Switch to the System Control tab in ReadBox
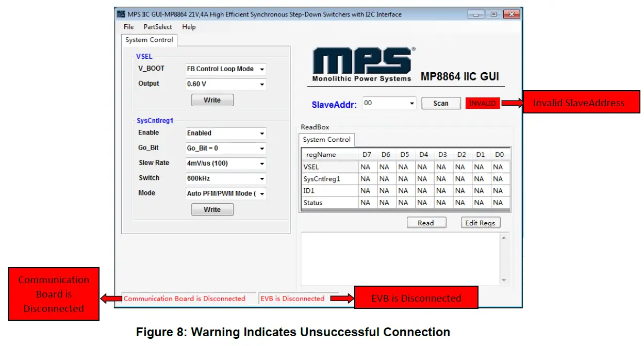 (x=326, y=139)
